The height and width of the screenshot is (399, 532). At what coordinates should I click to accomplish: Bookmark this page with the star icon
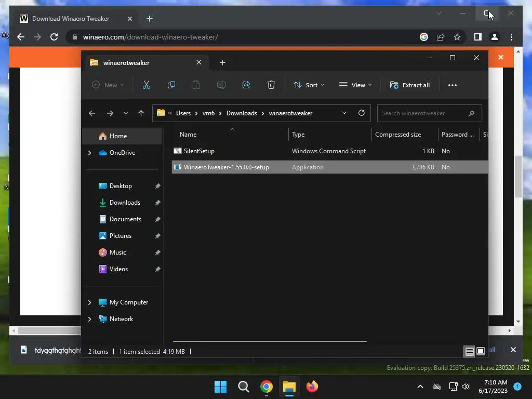[x=457, y=37]
